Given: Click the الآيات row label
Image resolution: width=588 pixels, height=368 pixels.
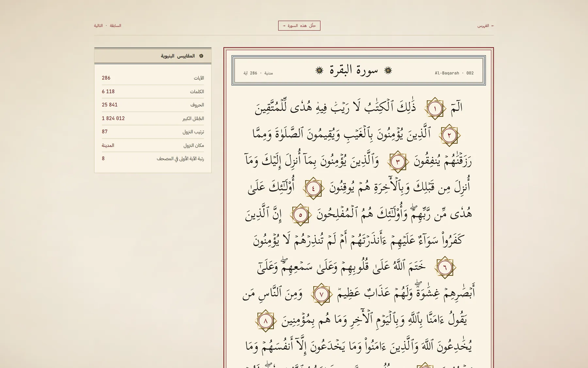Looking at the screenshot, I should pos(199,78).
